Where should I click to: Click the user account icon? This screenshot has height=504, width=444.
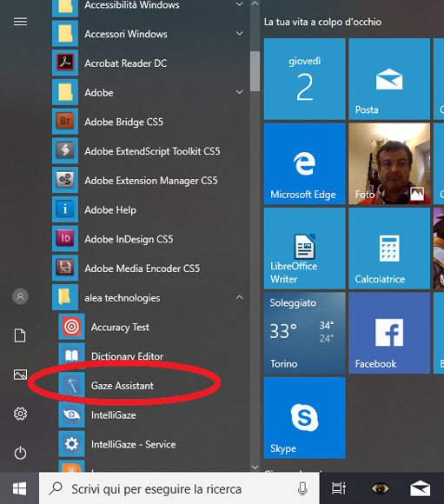pos(20,296)
